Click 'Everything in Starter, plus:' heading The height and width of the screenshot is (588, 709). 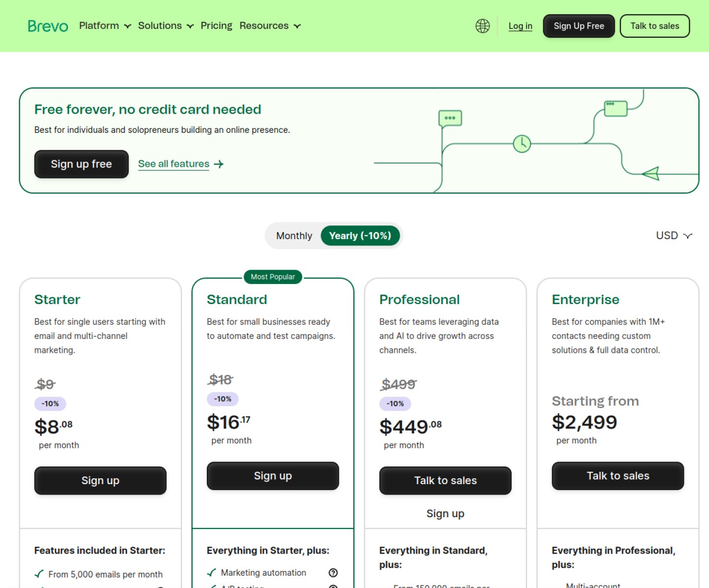268,551
